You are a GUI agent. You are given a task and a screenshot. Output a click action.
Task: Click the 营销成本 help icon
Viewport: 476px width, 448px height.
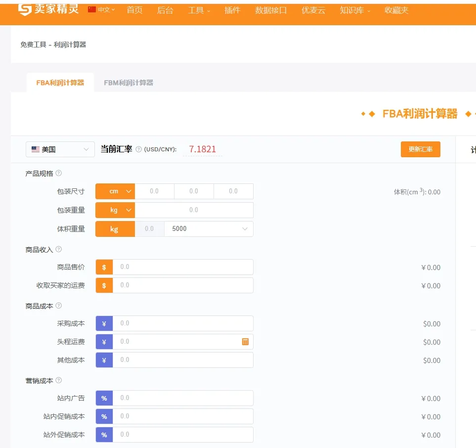pos(59,380)
